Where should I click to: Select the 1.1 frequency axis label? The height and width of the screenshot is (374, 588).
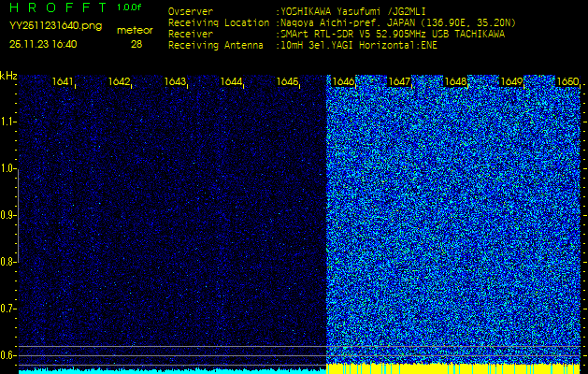coord(7,122)
